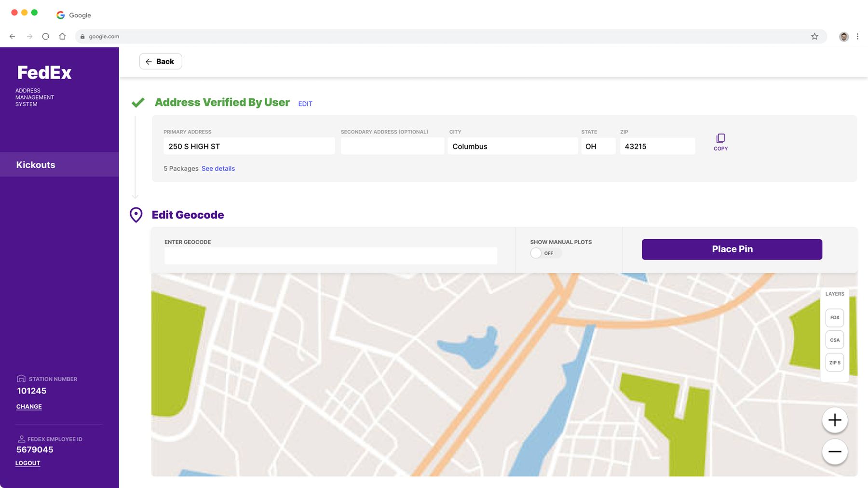Open the browser profile avatar
The height and width of the screenshot is (488, 868).
pyautogui.click(x=844, y=37)
